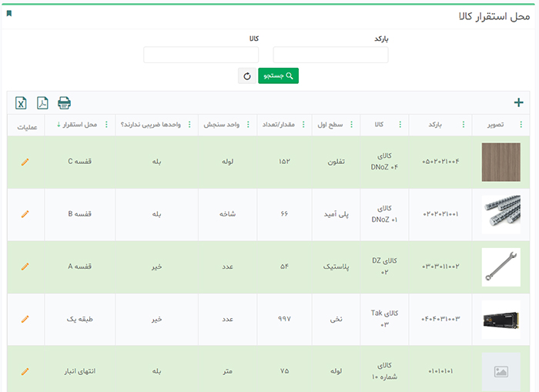Edit the row with انتهای انبار
Screen dimensions: 539x392
(x=25, y=371)
